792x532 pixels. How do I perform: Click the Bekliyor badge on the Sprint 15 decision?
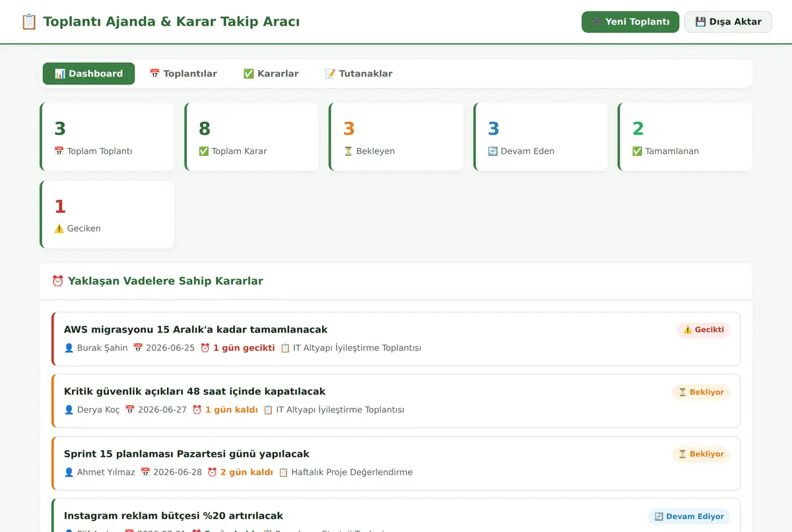701,454
